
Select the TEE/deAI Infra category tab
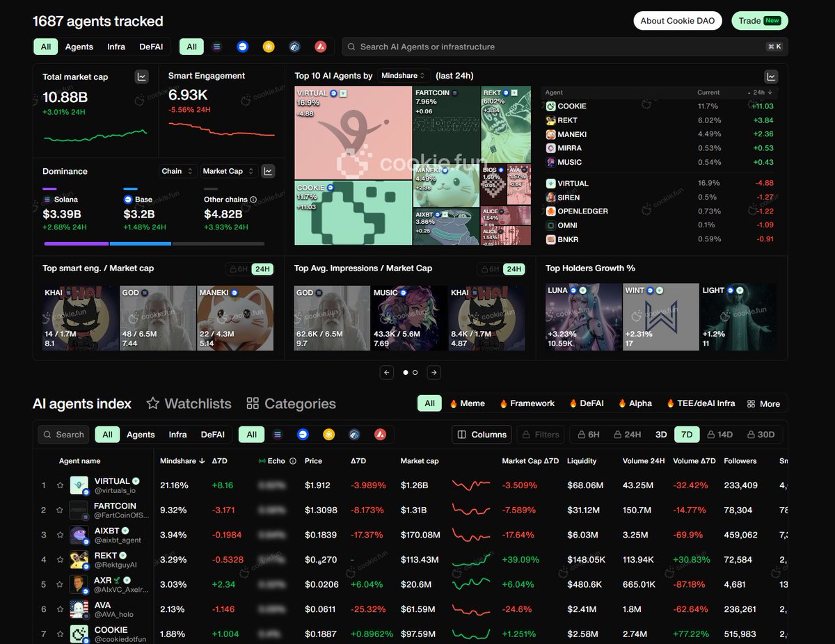701,403
